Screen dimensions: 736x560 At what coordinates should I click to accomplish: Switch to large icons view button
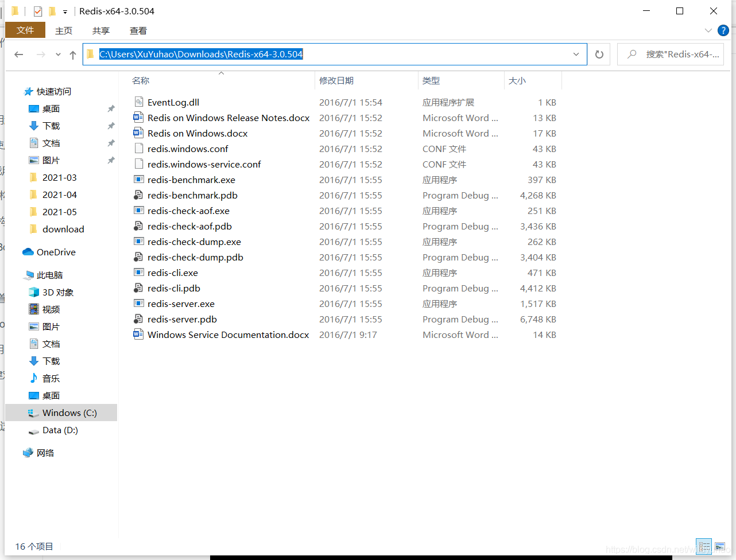click(720, 546)
